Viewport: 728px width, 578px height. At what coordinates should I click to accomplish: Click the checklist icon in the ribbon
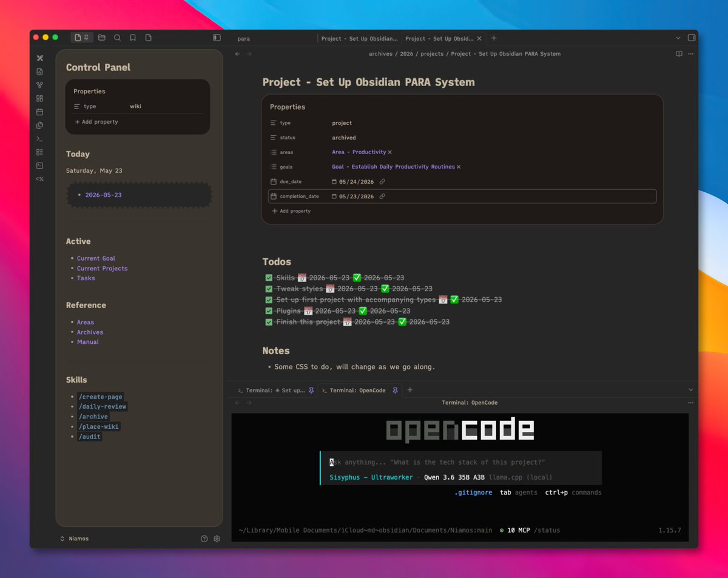tap(39, 152)
